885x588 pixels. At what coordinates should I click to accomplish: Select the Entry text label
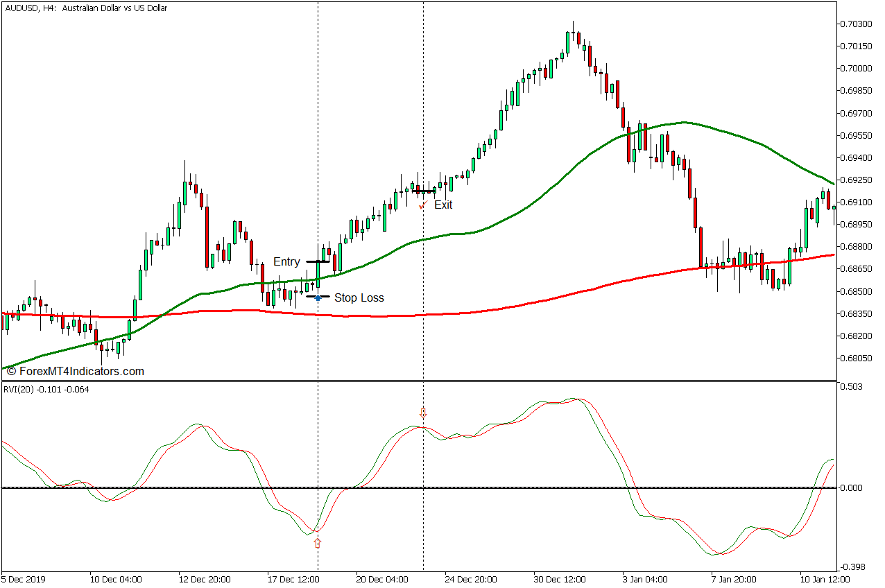[286, 262]
